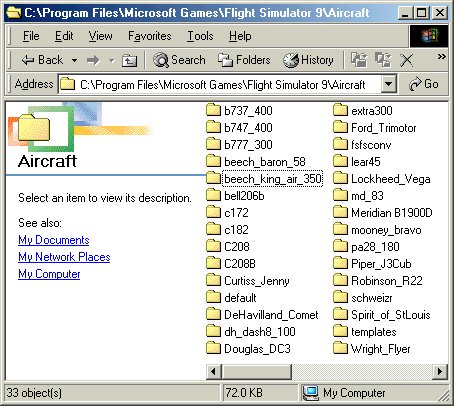The height and width of the screenshot is (406, 454).
Task: Click the horizontal scrollbar right arrow
Action: click(x=440, y=371)
